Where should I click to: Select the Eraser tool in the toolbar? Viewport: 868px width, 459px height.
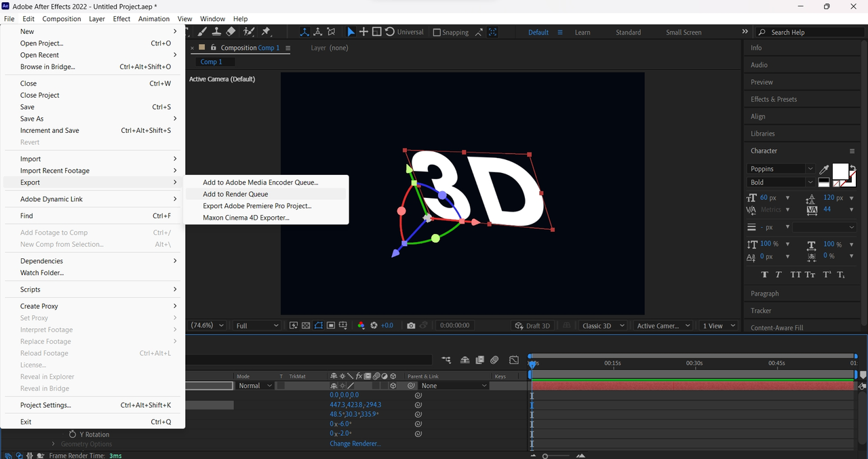pos(231,32)
